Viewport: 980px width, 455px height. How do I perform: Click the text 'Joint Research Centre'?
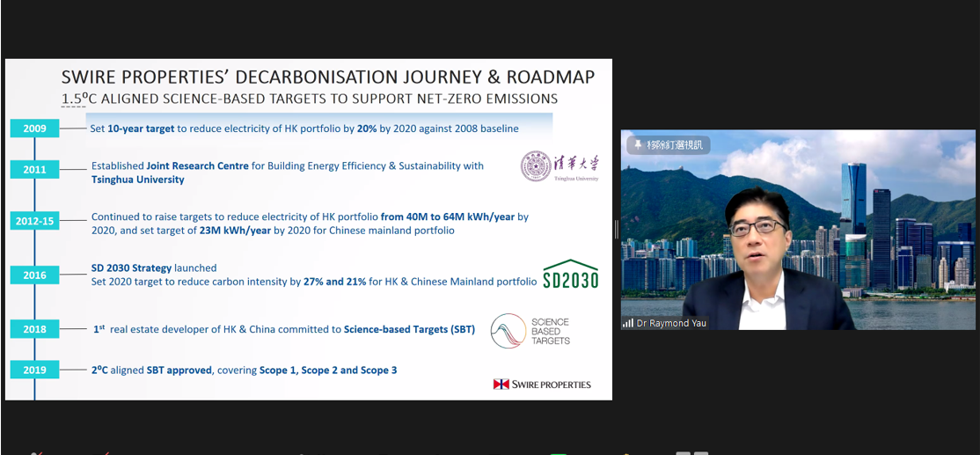pyautogui.click(x=200, y=166)
